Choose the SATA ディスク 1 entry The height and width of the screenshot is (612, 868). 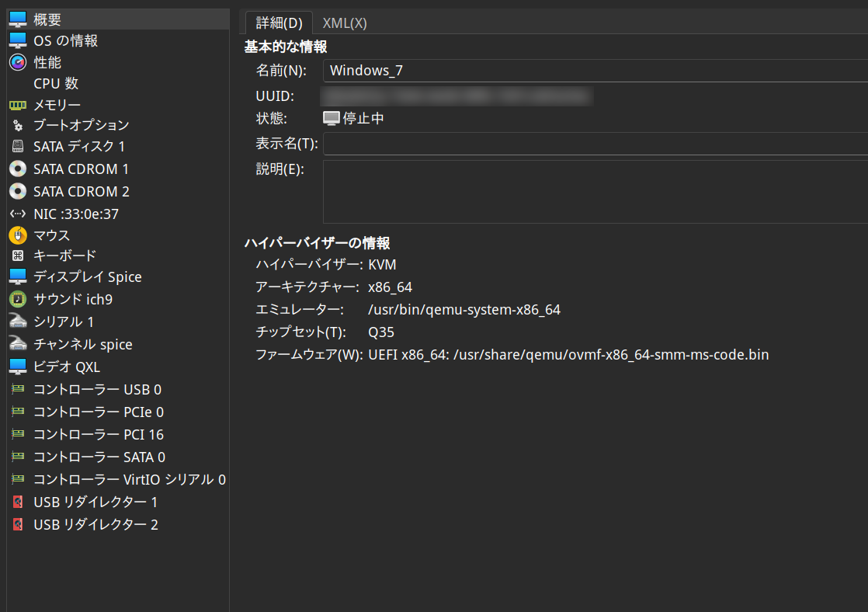118,146
